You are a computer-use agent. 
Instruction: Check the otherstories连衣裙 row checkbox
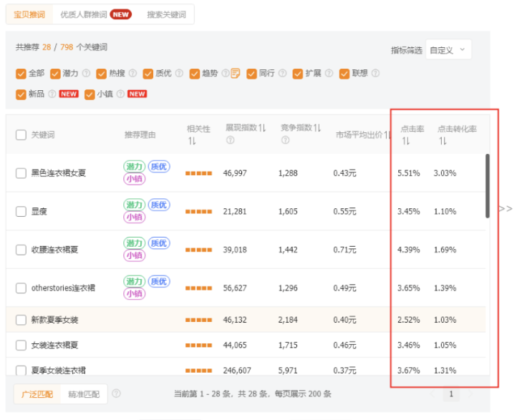tap(21, 288)
